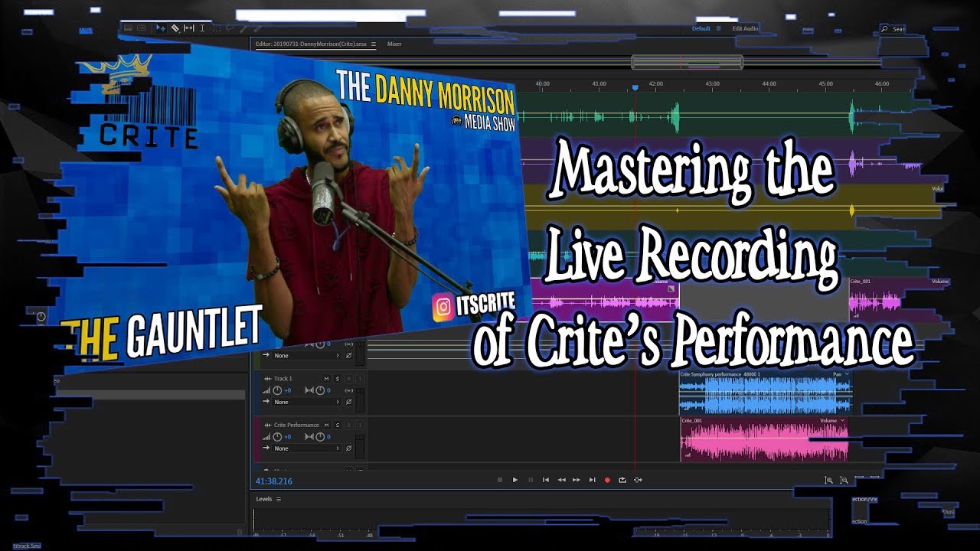Viewport: 980px width, 551px height.
Task: Click the blue playhead marker on ruler
Action: point(635,88)
